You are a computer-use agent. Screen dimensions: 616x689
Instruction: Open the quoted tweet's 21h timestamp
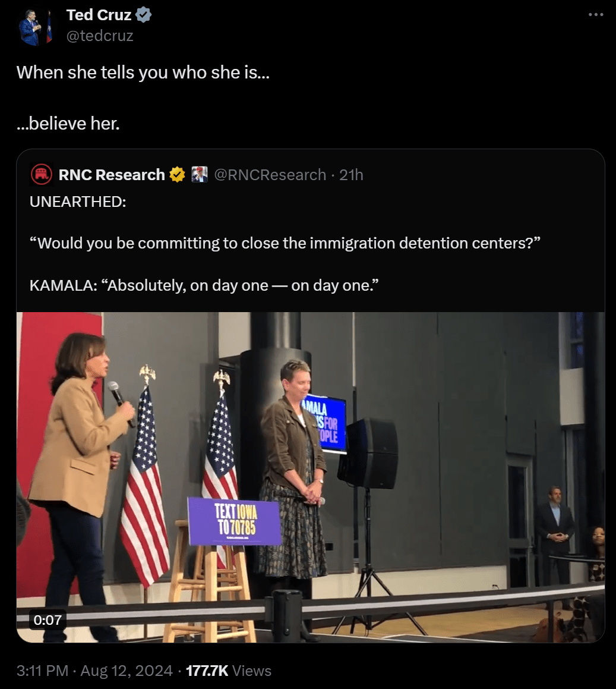coord(351,174)
